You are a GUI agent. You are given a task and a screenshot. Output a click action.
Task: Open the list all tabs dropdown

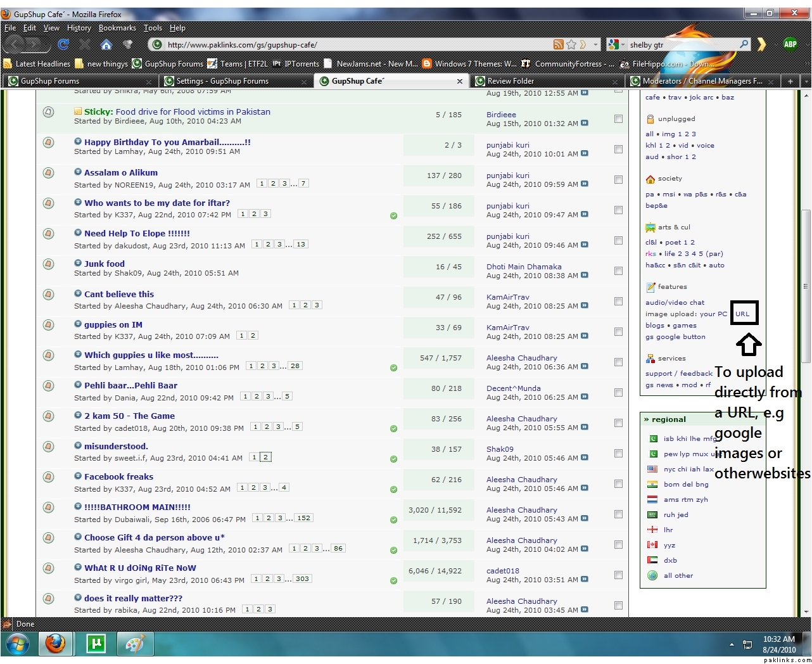(x=806, y=81)
